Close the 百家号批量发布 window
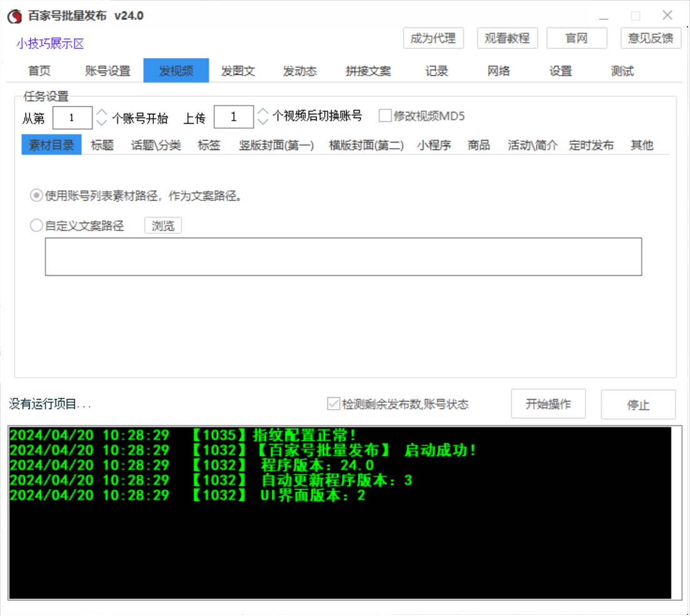 pyautogui.click(x=667, y=16)
